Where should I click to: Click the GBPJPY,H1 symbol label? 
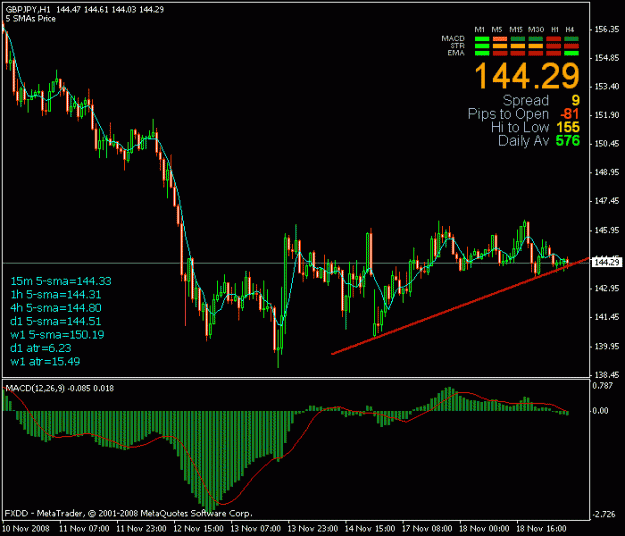coord(28,10)
